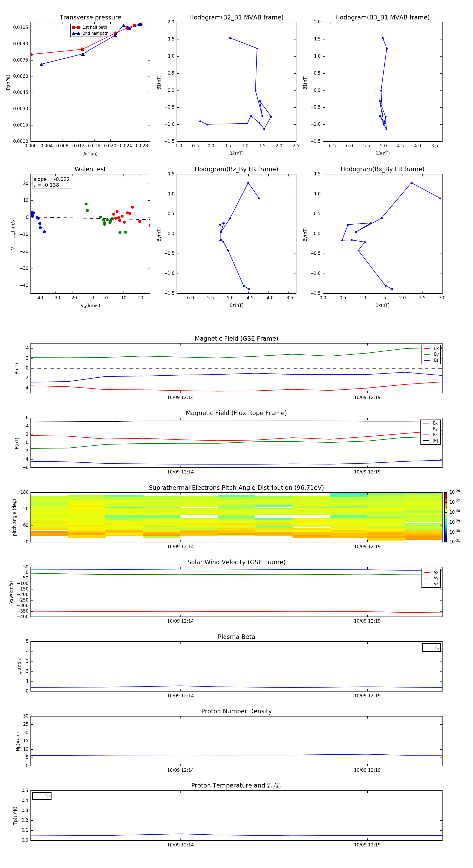Click the βp legend in Plasma Beta plot
Image resolution: width=473 pixels, height=868 pixels.
click(x=431, y=647)
